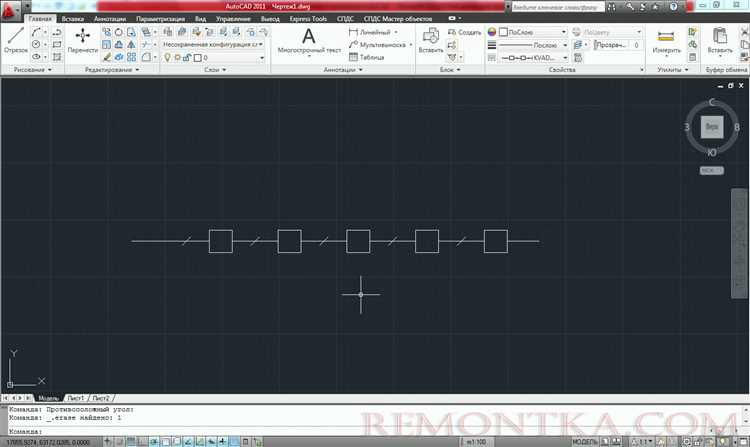Expand the Утилиты panel
The image size is (750, 447).
pos(672,70)
